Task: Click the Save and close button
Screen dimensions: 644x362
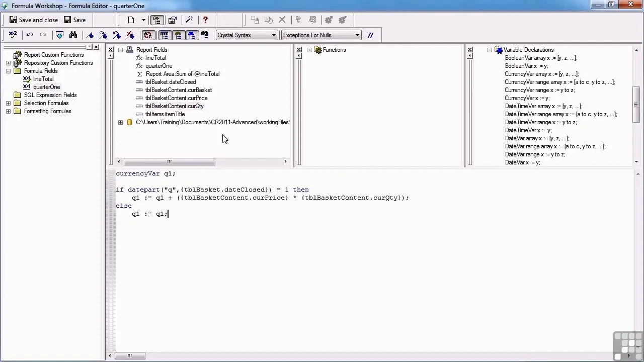Action: 34,20
